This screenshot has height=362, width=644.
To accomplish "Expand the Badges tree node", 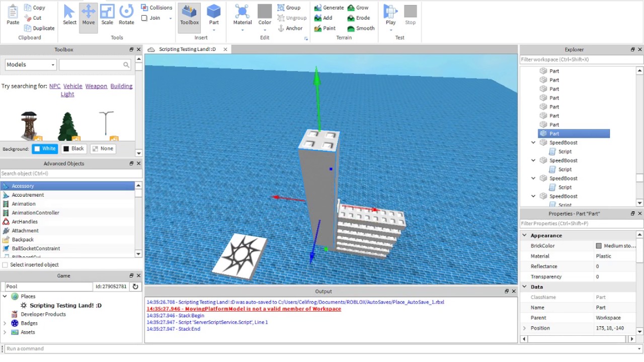I will [6, 323].
